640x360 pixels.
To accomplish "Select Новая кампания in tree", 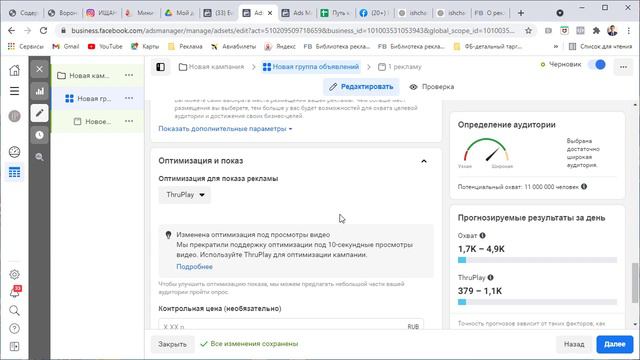I will click(x=89, y=76).
